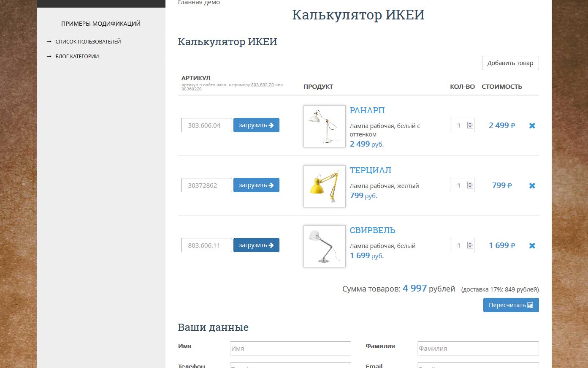
Task: Click the ТЕРЦИАЛ cost value 799 ₽
Action: pos(502,185)
